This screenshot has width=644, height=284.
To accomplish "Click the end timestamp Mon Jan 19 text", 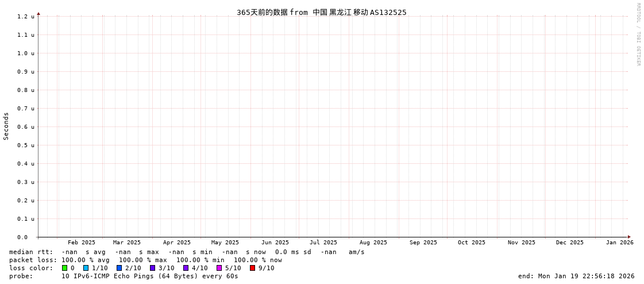I will coord(576,276).
